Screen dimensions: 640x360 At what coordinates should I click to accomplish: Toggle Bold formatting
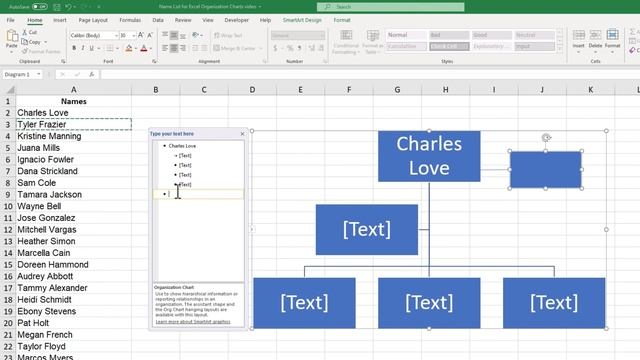(x=74, y=49)
